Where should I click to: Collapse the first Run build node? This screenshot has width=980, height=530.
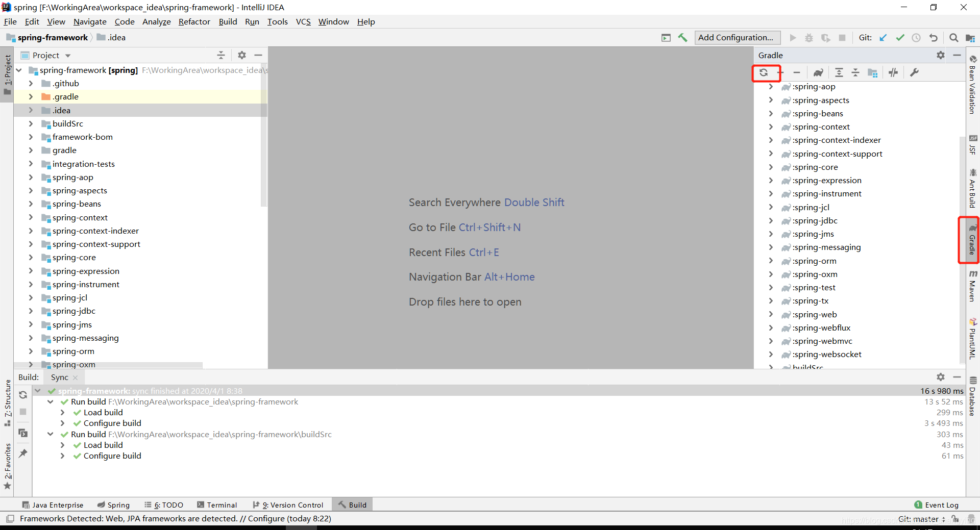pyautogui.click(x=51, y=402)
